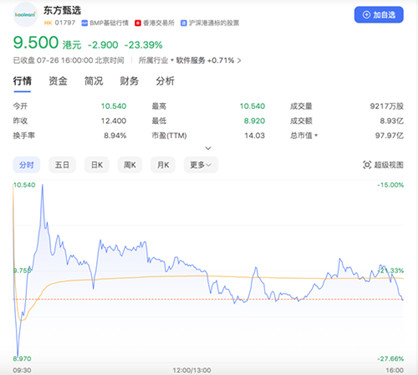Expand more quote details with chevron

[208, 148]
